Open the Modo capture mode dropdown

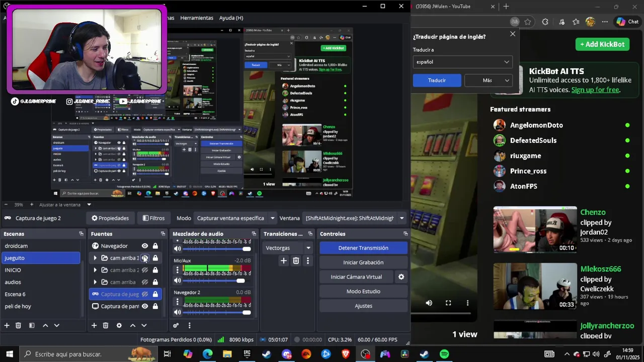[235, 218]
